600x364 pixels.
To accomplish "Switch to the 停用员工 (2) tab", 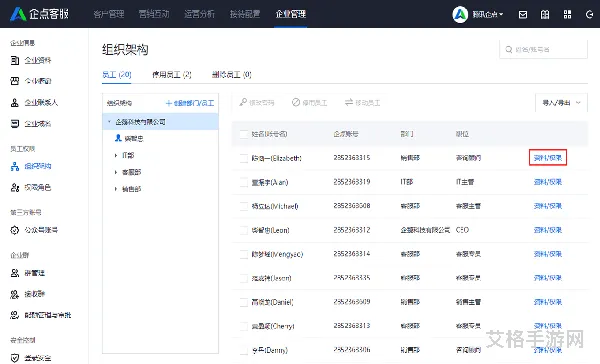I will (172, 75).
